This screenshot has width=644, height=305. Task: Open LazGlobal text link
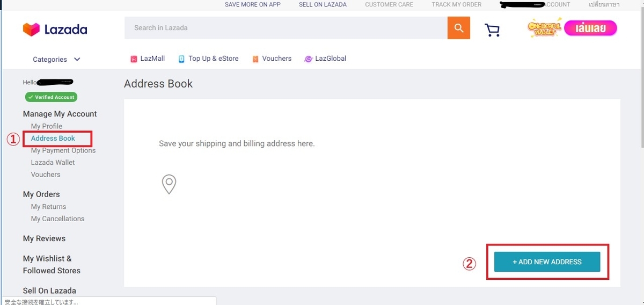click(x=331, y=59)
